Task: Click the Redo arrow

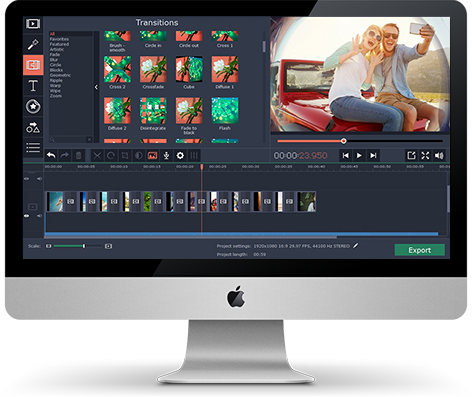Action: click(65, 155)
